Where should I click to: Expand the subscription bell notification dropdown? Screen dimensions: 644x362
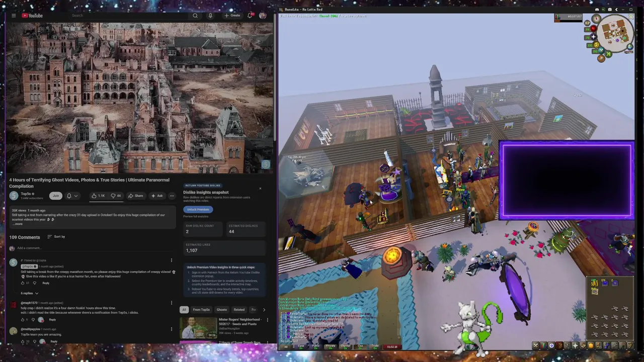[x=72, y=196]
